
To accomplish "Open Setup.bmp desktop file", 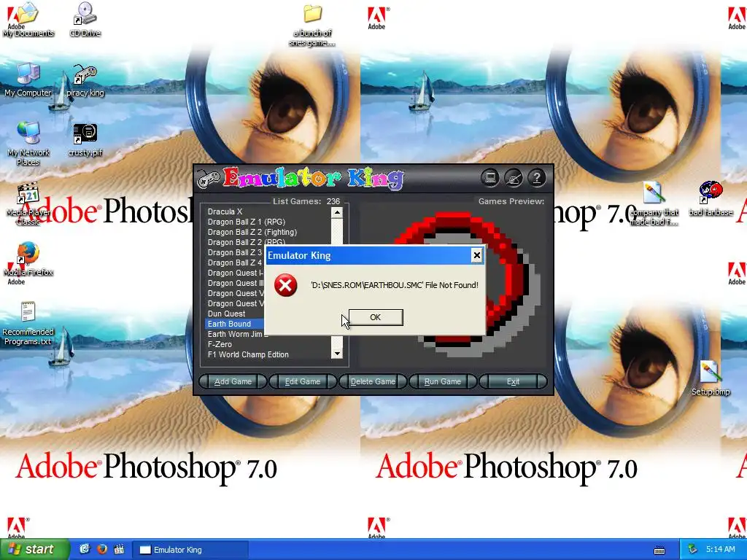I will [711, 378].
